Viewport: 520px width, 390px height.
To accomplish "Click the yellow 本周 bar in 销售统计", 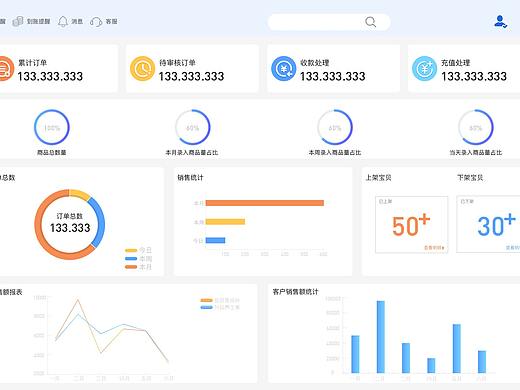I will (x=225, y=222).
